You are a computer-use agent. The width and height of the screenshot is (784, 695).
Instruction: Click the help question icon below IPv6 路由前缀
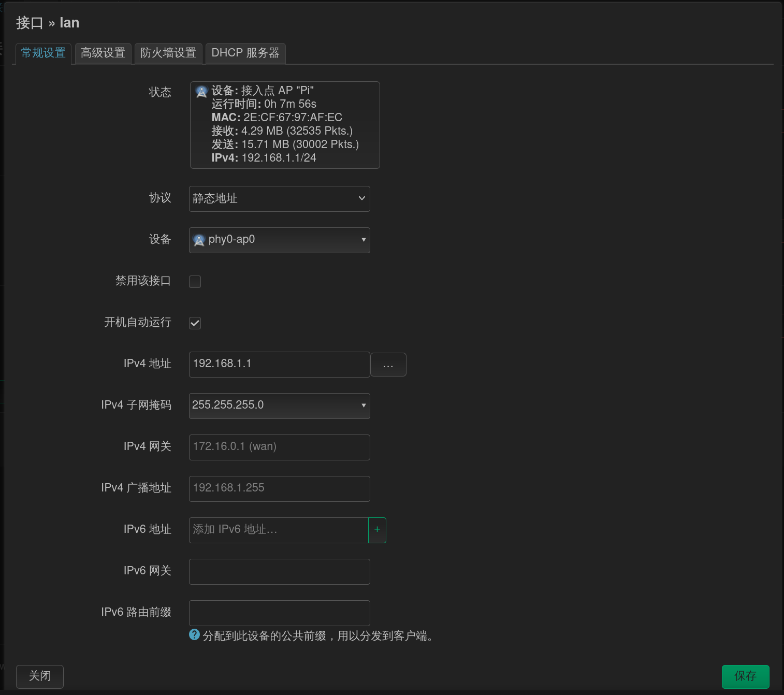coord(194,634)
